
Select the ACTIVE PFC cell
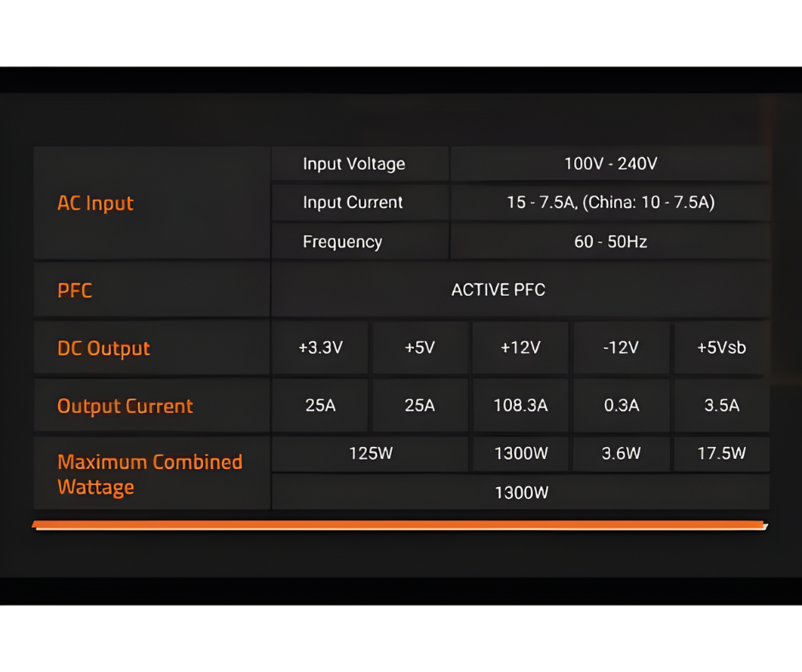coord(498,290)
